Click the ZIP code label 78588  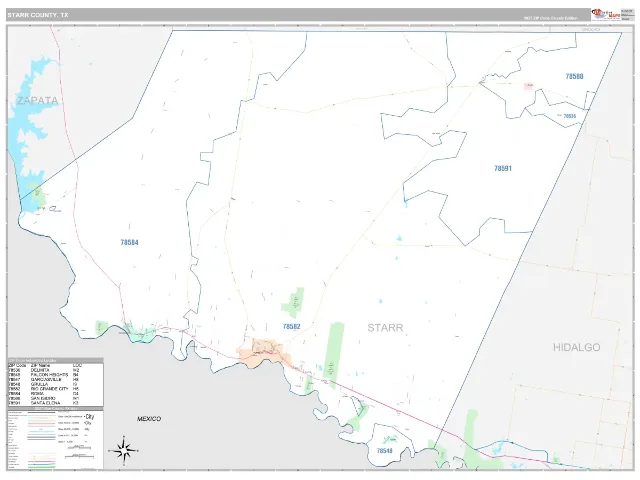(x=574, y=76)
